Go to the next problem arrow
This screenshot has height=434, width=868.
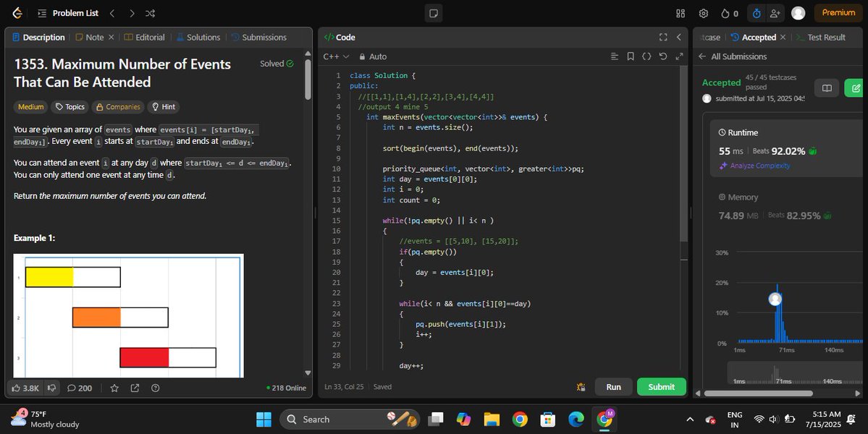pyautogui.click(x=132, y=13)
